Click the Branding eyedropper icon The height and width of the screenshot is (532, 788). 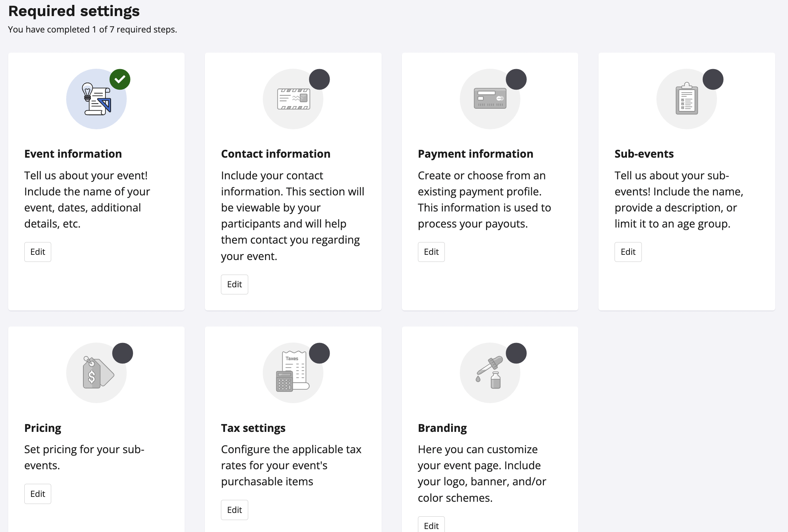click(x=490, y=373)
